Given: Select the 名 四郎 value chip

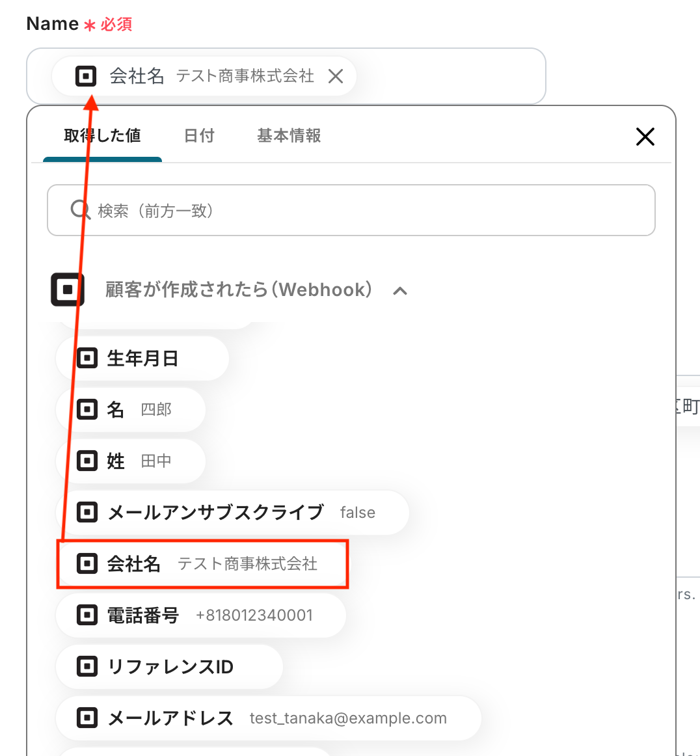Looking at the screenshot, I should 131,409.
